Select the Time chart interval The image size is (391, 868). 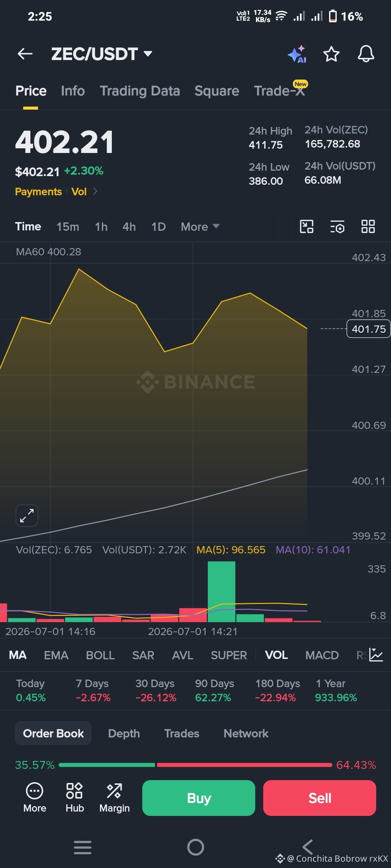pyautogui.click(x=28, y=226)
